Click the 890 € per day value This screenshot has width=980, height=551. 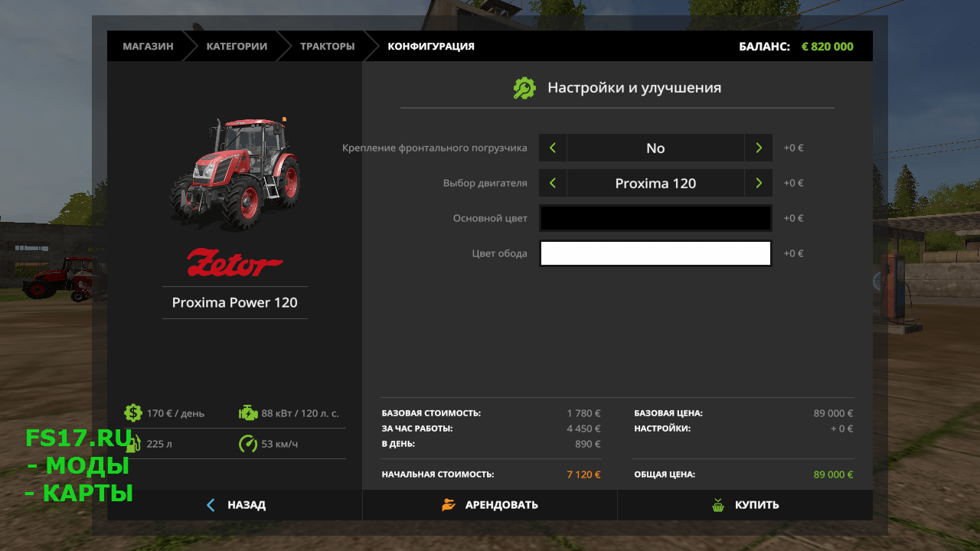pos(588,444)
